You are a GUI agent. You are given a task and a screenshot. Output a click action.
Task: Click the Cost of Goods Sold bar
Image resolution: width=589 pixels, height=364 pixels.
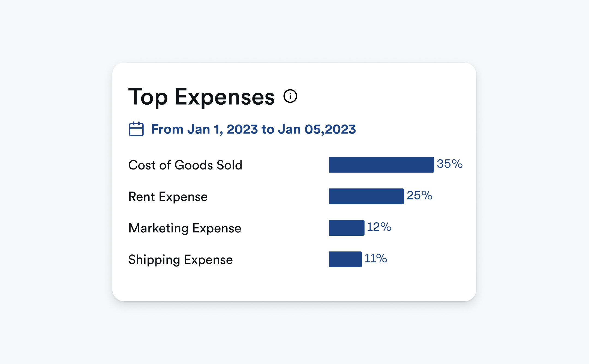381,165
